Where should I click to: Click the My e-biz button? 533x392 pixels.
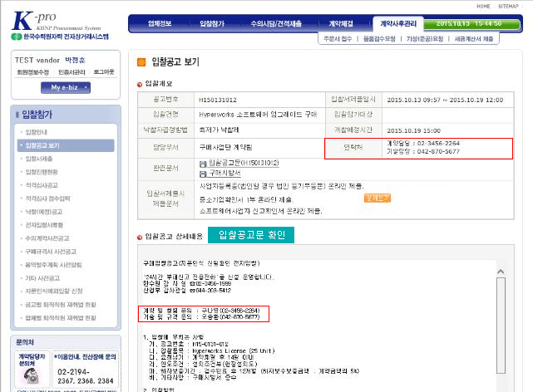point(66,87)
